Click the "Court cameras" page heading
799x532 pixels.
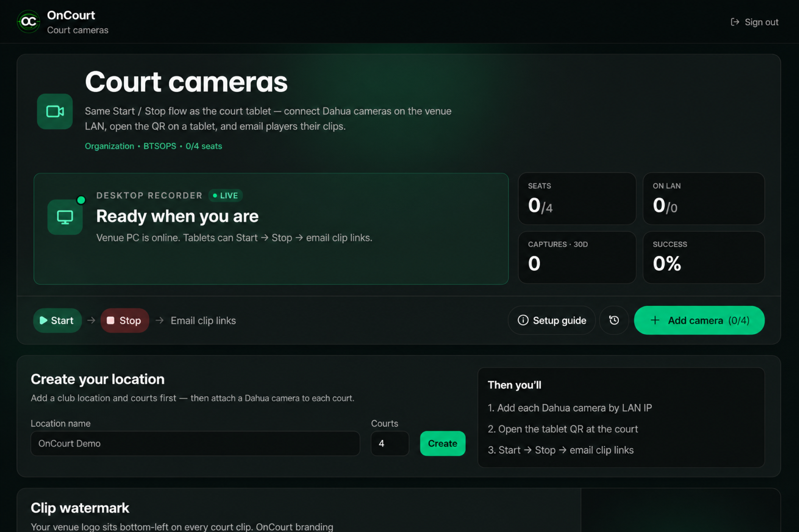(x=186, y=82)
